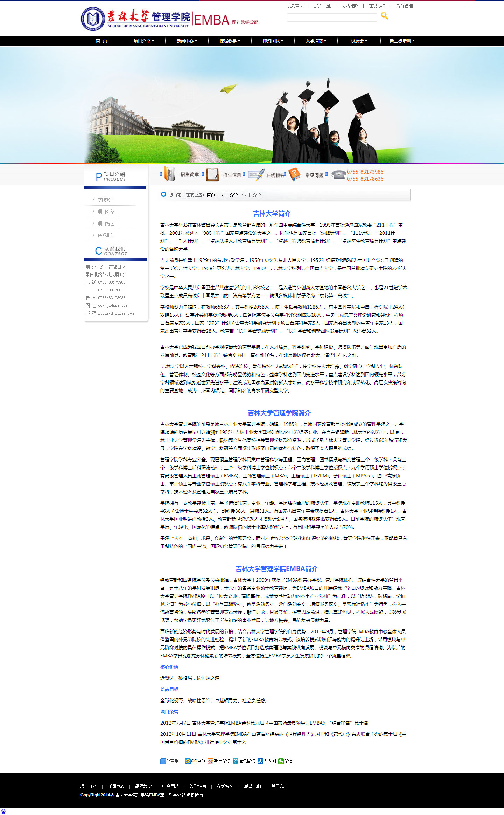This screenshot has height=815, width=504.
Task: Click 项目介绍 middle breadcrumb link
Action: (x=230, y=195)
